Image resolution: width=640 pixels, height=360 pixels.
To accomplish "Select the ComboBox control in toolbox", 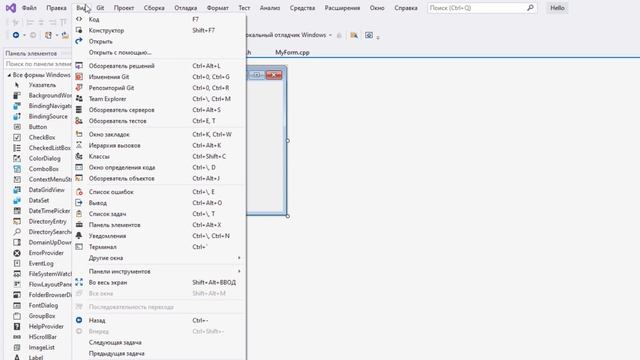I will click(x=43, y=169).
